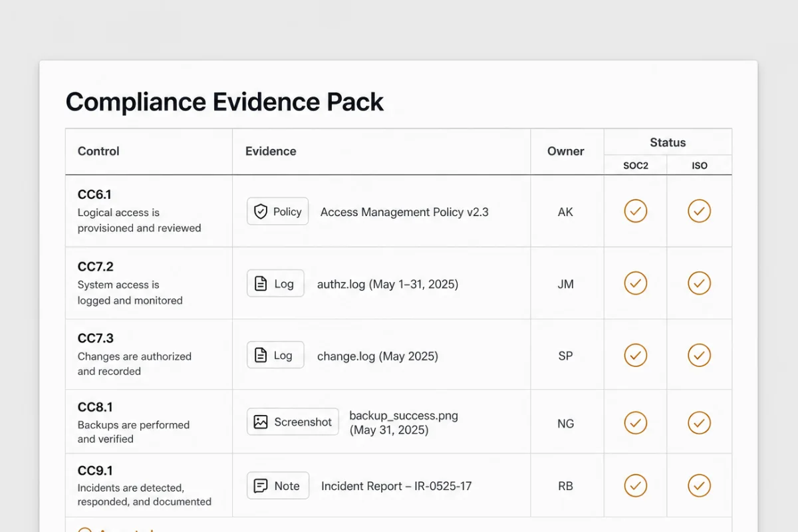Click SOC2 check icon for CC7.2
This screenshot has height=532, width=798.
tap(636, 283)
